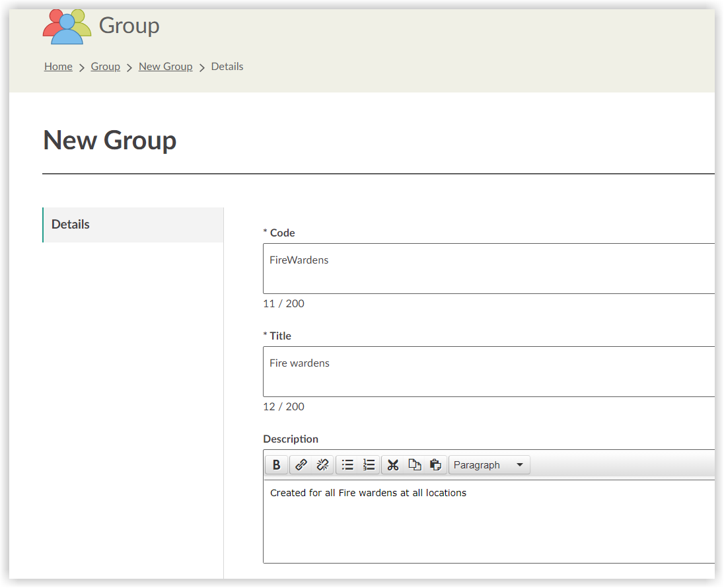The width and height of the screenshot is (724, 588).
Task: Navigate to Home via the breadcrumb
Action: [x=58, y=66]
